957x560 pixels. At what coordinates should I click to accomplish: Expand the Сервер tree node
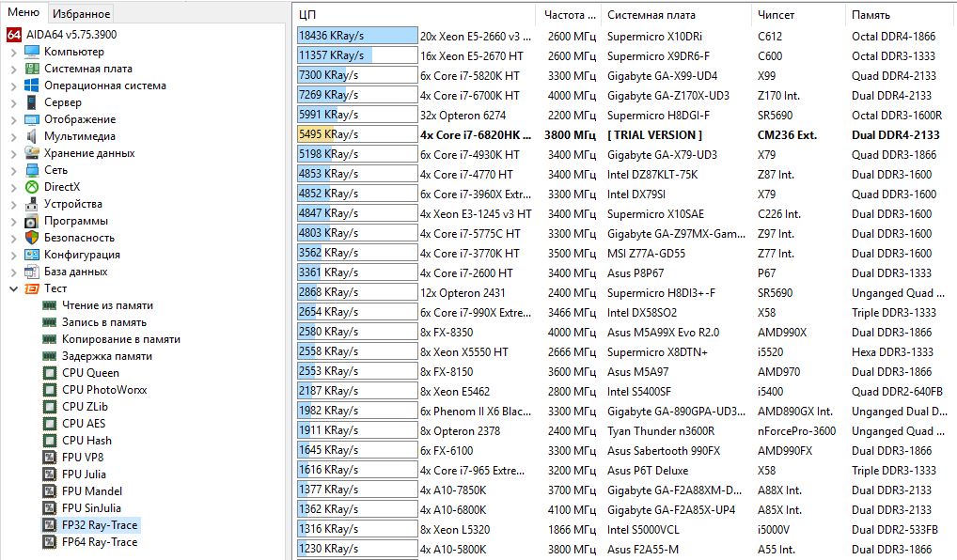(x=13, y=103)
